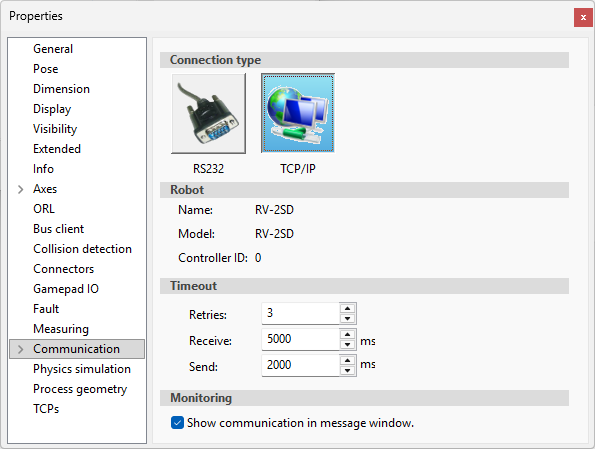Focus the Receive timeout field

[x=301, y=339]
